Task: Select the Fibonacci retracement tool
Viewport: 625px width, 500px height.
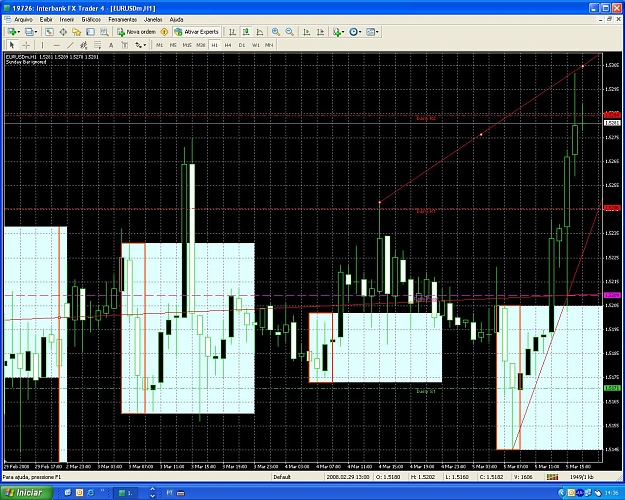Action: click(x=97, y=45)
